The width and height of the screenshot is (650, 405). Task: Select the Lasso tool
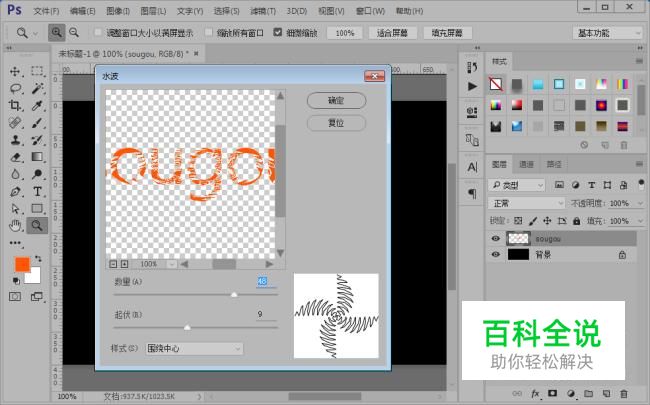pyautogui.click(x=15, y=88)
